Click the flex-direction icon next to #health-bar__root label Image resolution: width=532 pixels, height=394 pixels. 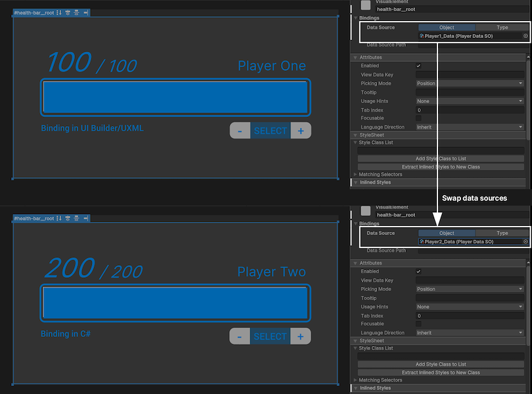(59, 12)
